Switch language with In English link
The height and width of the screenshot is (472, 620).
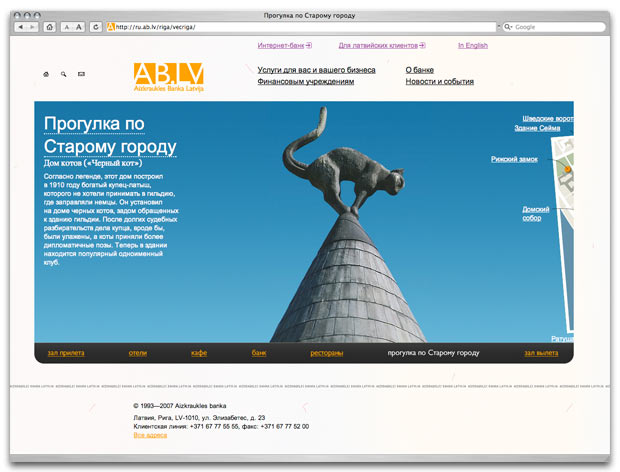pyautogui.click(x=473, y=46)
